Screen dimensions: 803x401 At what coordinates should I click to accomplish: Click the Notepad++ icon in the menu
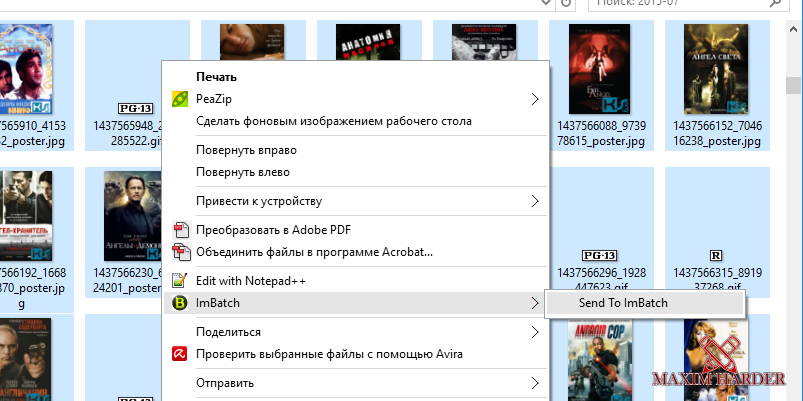click(x=180, y=281)
